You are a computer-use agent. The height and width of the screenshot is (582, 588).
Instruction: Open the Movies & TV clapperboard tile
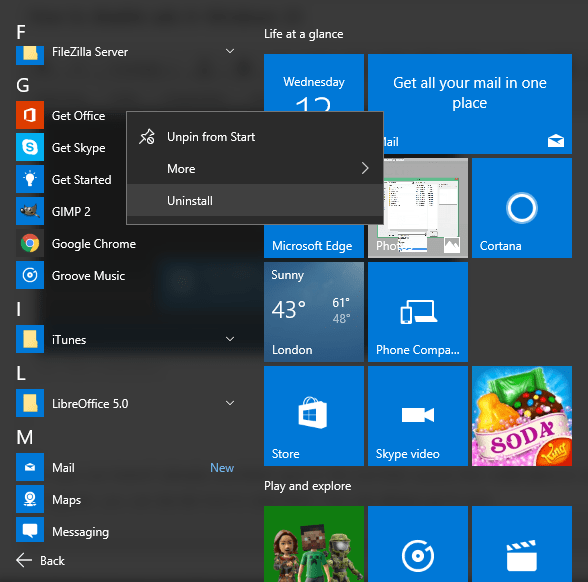[x=522, y=544]
